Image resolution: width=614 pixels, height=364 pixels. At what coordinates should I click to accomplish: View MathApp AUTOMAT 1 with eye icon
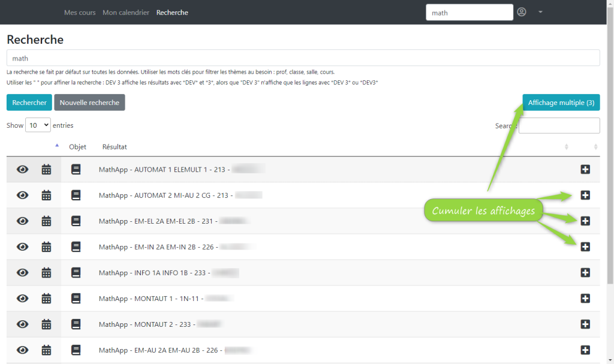coord(23,170)
